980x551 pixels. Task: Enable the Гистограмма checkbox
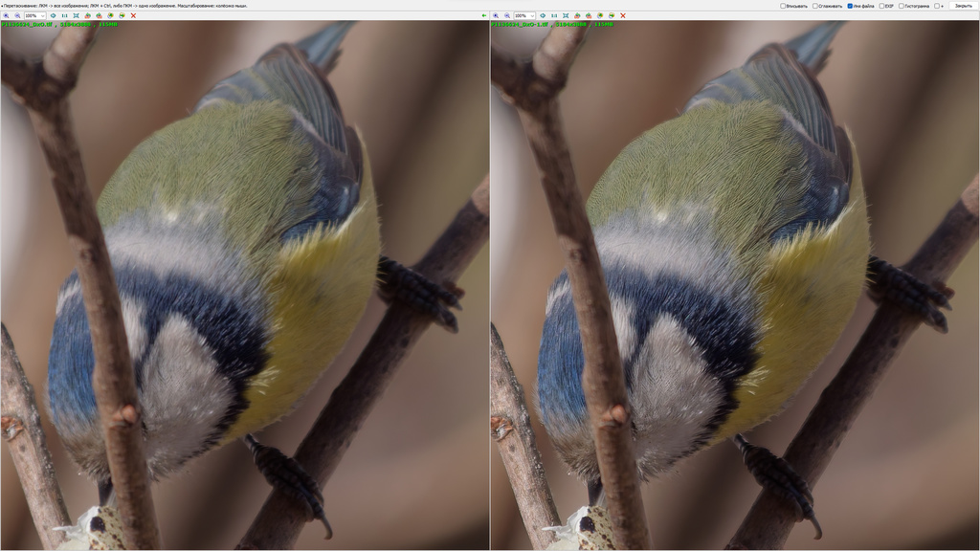(x=902, y=6)
